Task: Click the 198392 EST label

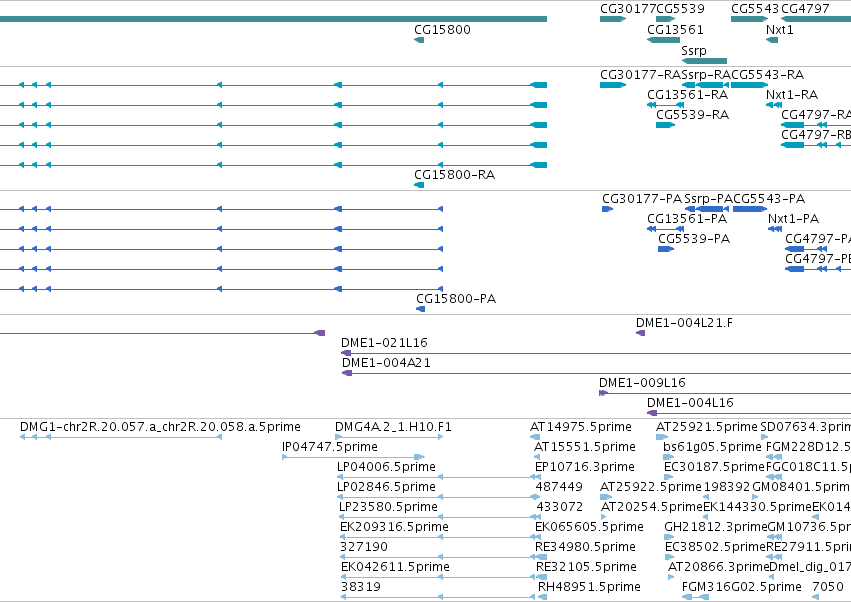Action: (x=727, y=487)
